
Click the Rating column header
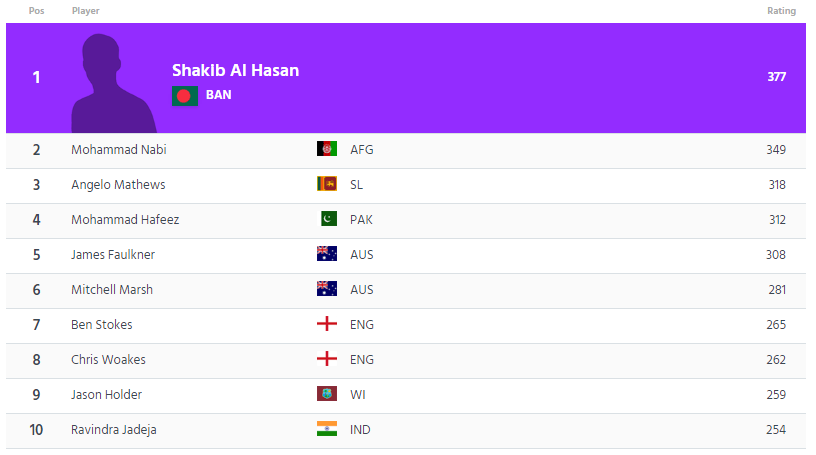[781, 11]
